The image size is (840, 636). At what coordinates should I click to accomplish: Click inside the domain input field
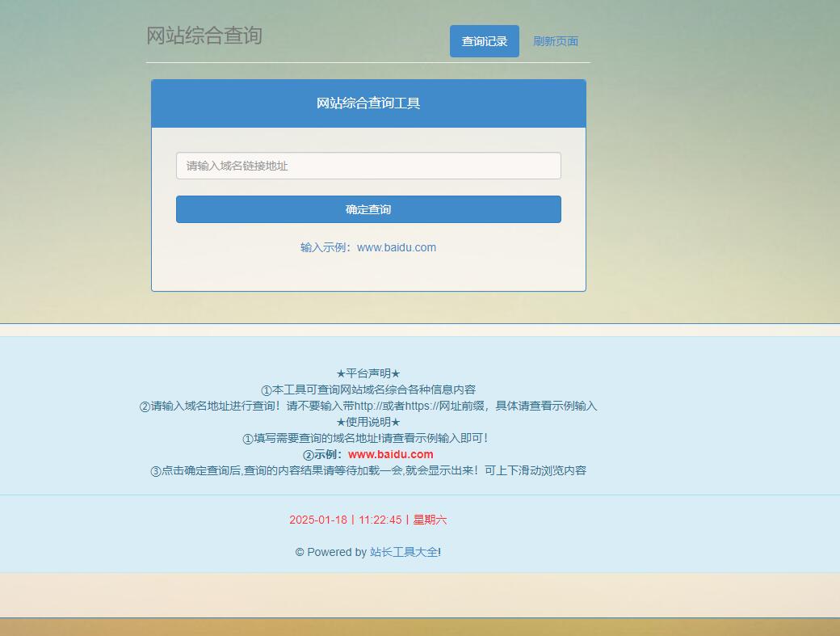[x=367, y=166]
